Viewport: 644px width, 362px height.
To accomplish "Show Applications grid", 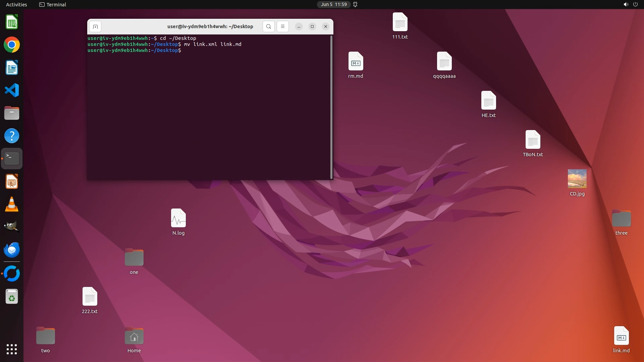I will click(x=12, y=349).
